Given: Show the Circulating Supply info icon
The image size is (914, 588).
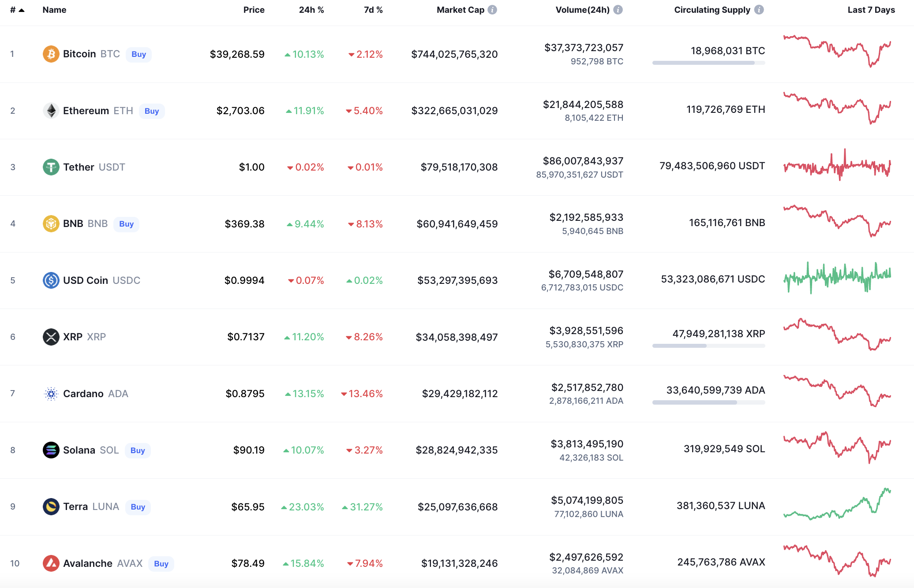Looking at the screenshot, I should click(759, 10).
